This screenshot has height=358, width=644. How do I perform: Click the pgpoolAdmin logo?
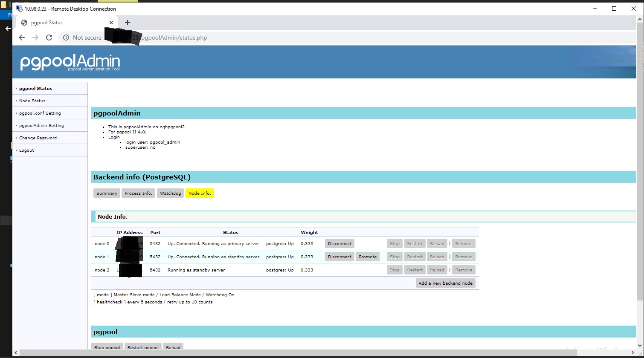[70, 62]
